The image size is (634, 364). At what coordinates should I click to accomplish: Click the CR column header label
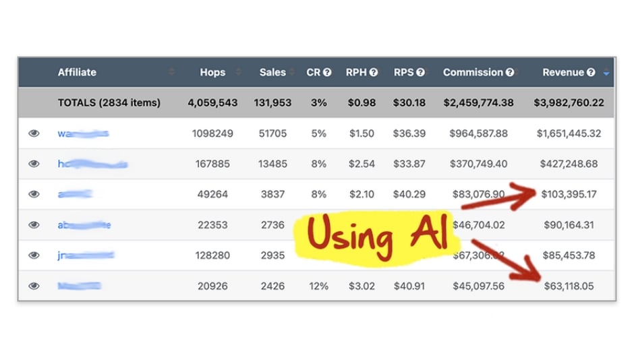point(314,72)
